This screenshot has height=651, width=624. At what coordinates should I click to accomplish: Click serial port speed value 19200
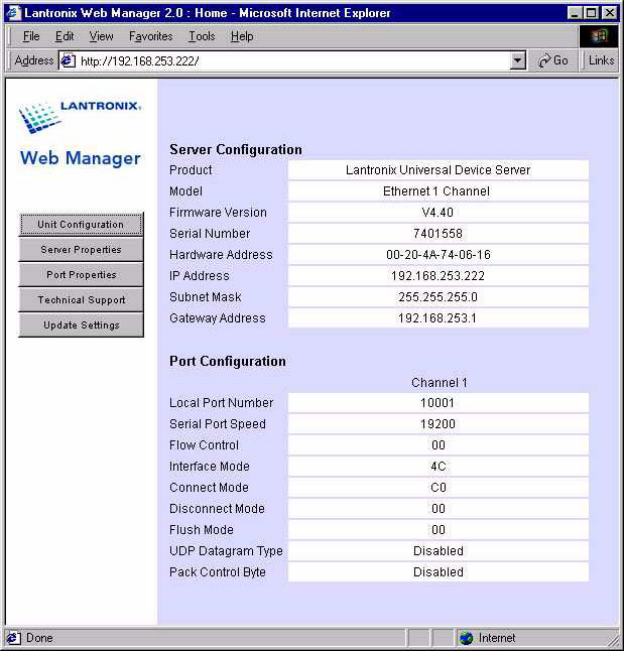(438, 424)
